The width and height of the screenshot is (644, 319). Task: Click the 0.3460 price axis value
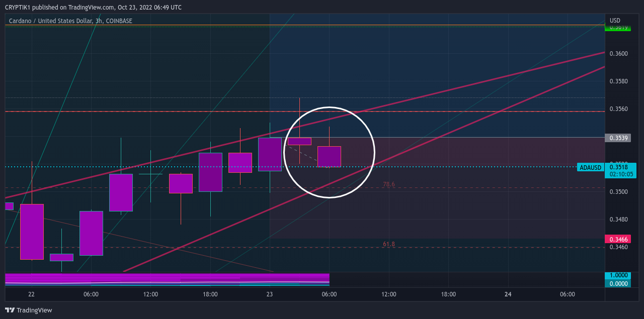618,247
